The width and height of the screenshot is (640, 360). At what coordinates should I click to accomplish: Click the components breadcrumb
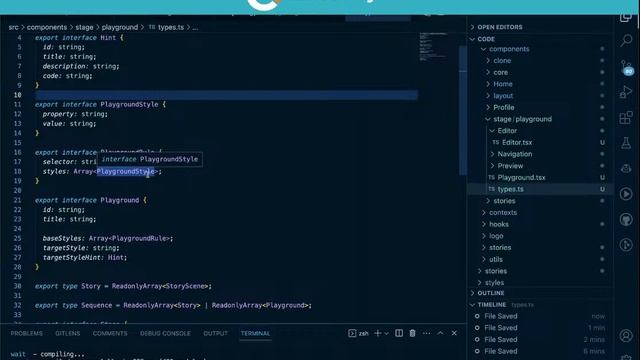coord(47,27)
